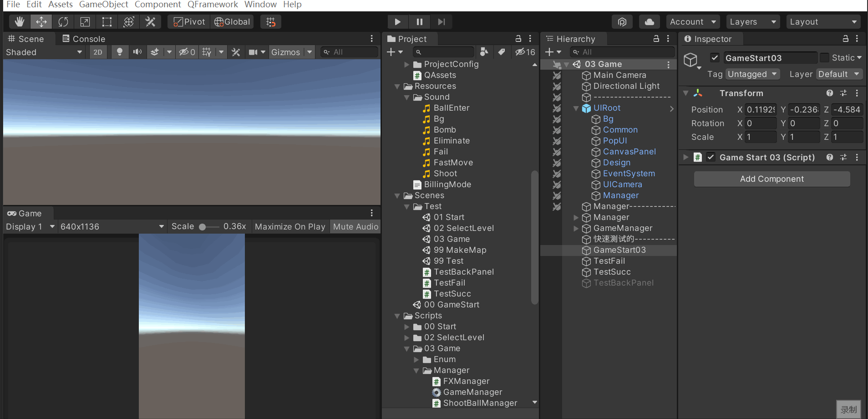Click the Play button
868x419 pixels.
click(397, 22)
